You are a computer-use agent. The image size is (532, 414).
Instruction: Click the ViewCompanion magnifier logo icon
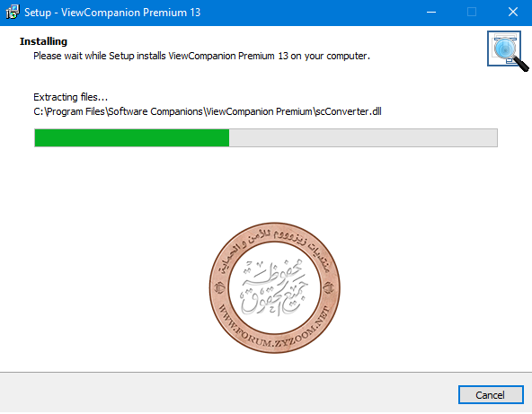[508, 50]
